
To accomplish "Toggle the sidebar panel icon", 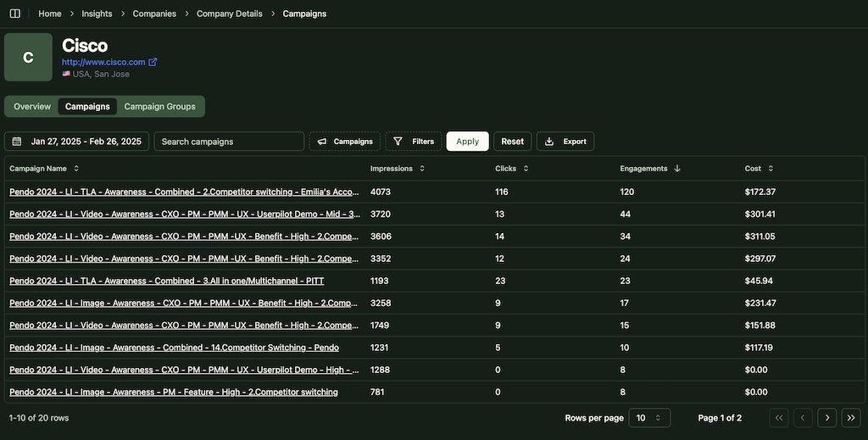I will pos(15,14).
